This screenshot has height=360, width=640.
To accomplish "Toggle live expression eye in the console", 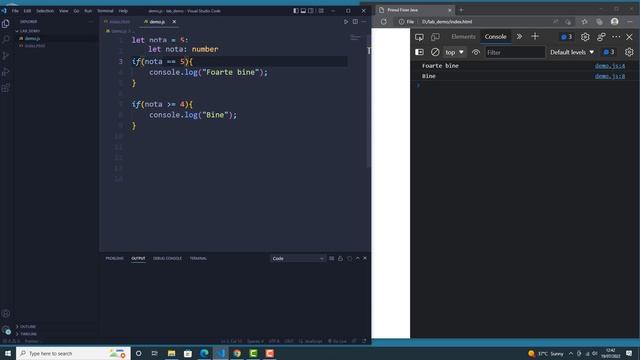I will [x=476, y=52].
